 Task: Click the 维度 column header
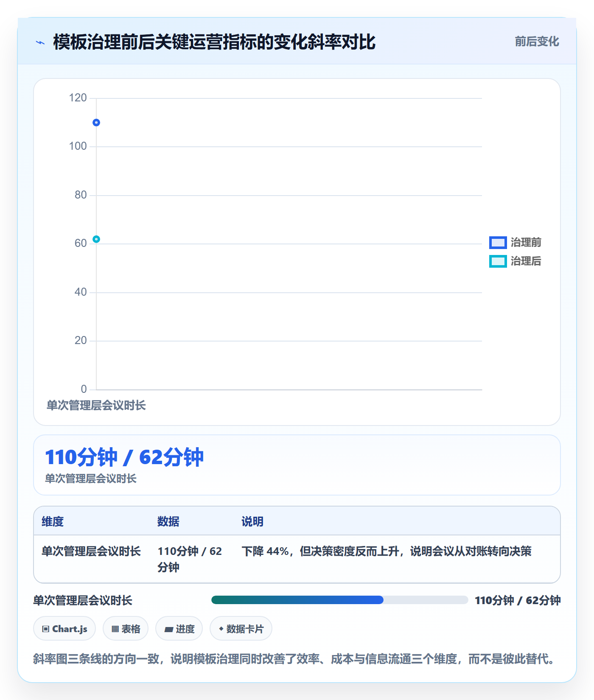[53, 521]
